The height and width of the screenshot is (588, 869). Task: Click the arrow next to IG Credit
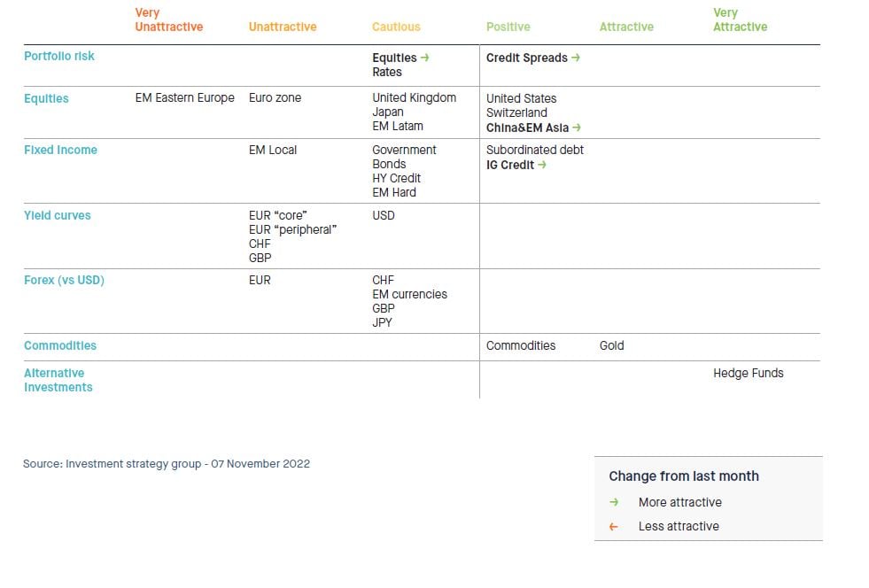coord(542,165)
